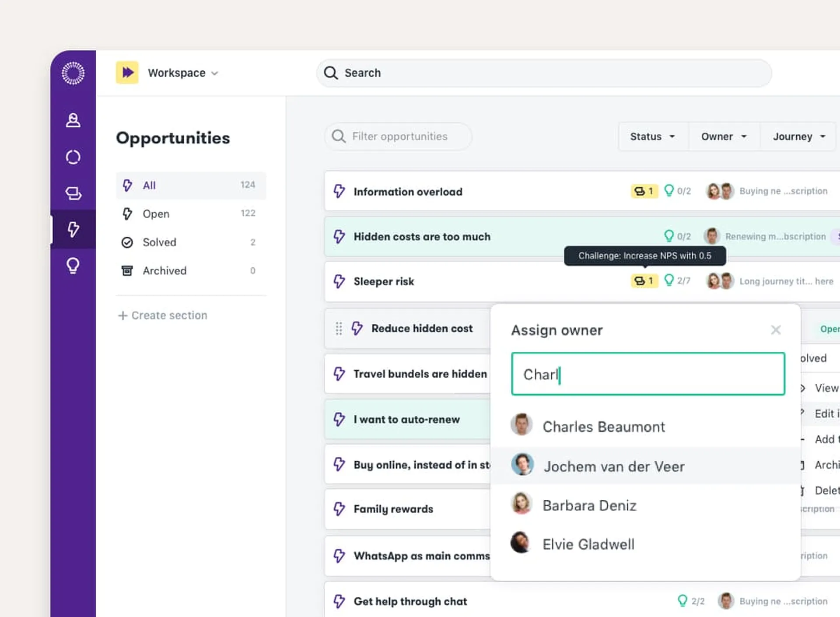Image resolution: width=840 pixels, height=617 pixels.
Task: Open the personas icon in sidebar
Action: coord(73,120)
